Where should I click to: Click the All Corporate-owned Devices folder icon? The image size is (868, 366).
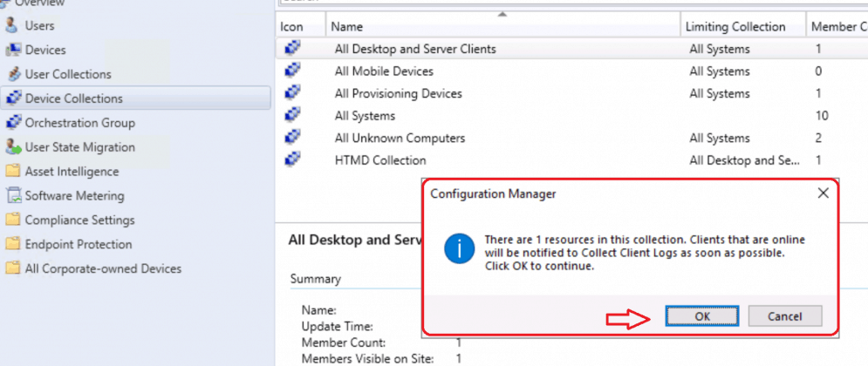[x=13, y=268]
